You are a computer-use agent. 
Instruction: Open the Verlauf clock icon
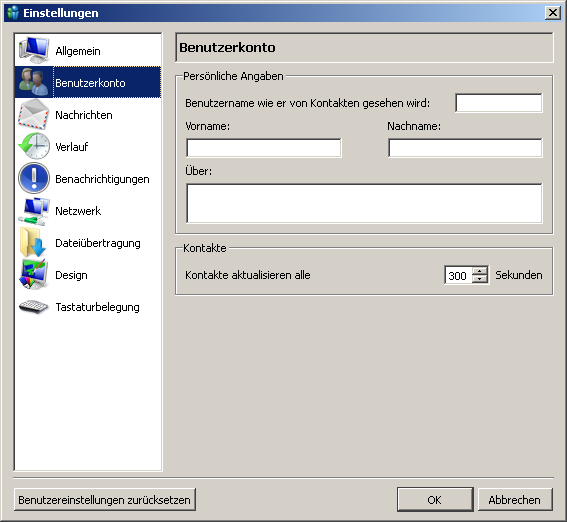34,146
